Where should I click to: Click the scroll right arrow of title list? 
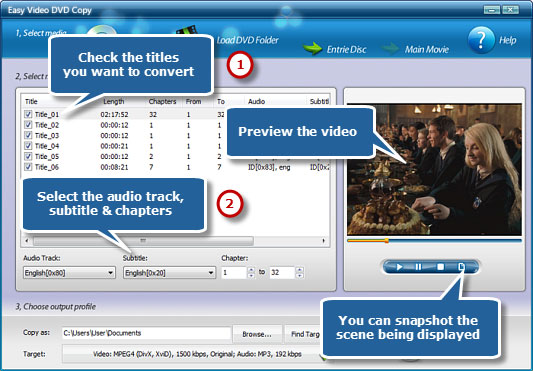[324, 241]
